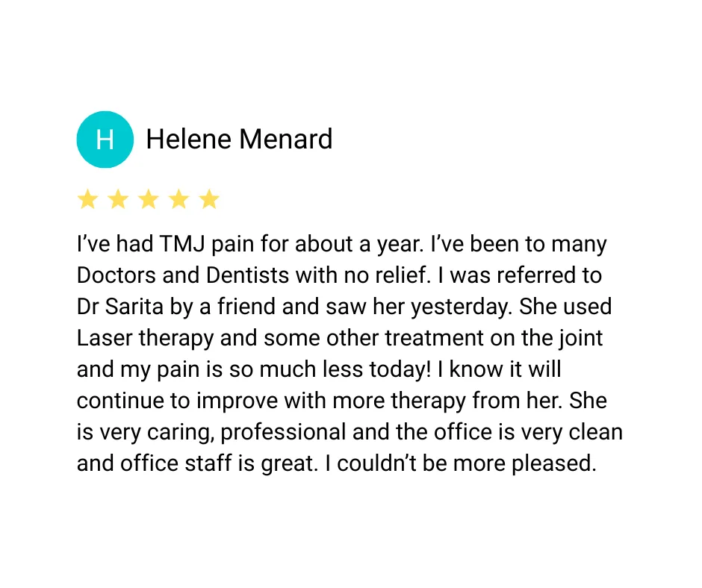Click the line starting continue to improve
The height and width of the screenshot is (588, 702).
tap(341, 401)
